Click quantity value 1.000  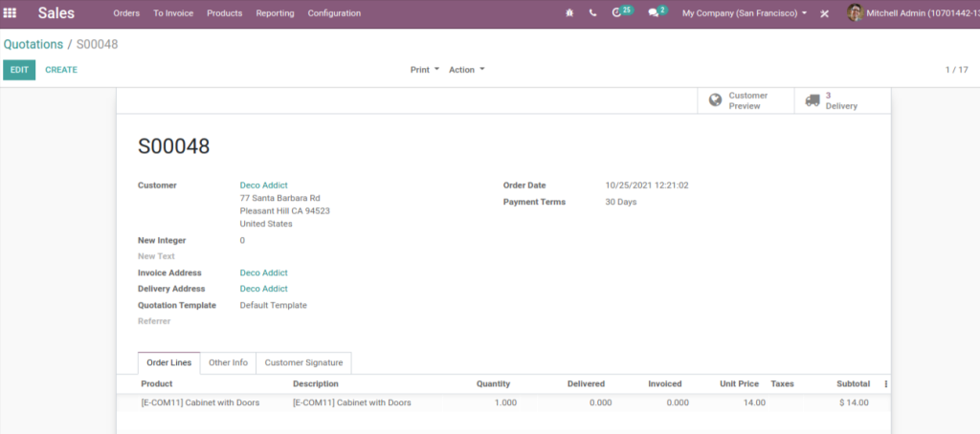pyautogui.click(x=505, y=402)
